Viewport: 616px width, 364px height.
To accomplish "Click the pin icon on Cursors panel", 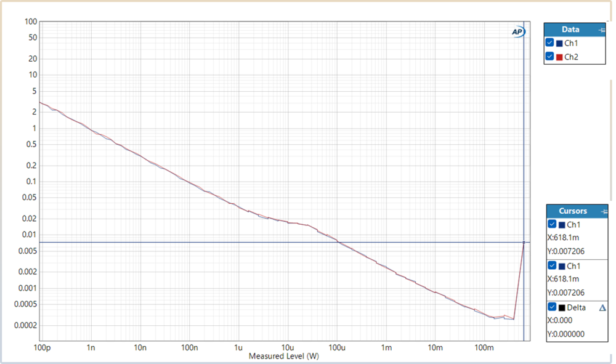I will click(604, 212).
